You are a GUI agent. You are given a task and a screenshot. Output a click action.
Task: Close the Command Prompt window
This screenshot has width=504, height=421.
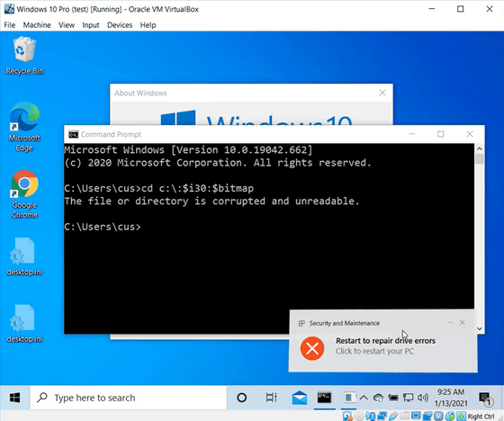(x=470, y=134)
